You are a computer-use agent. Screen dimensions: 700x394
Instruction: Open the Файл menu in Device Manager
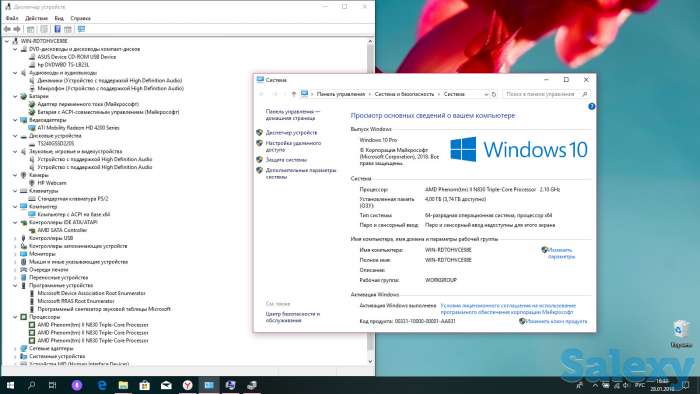click(12, 18)
